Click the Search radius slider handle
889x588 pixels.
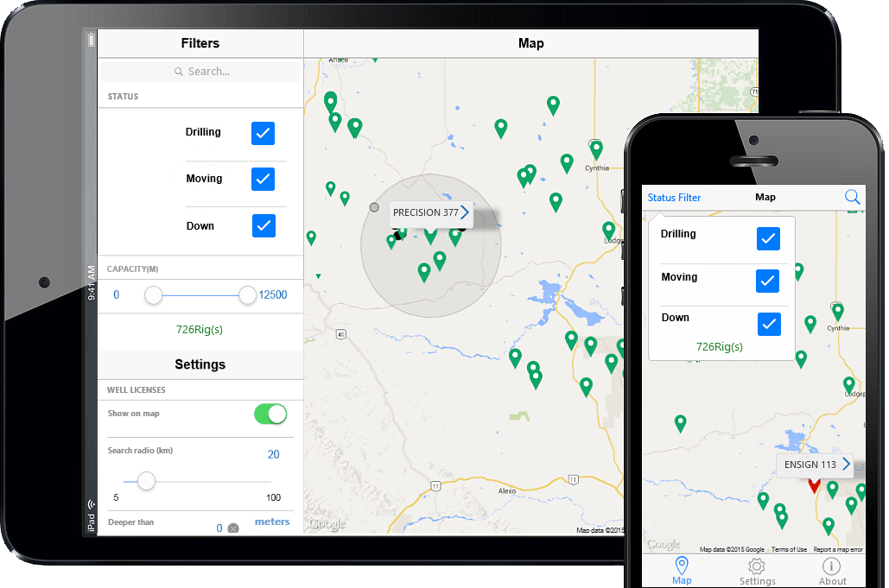pos(146,481)
